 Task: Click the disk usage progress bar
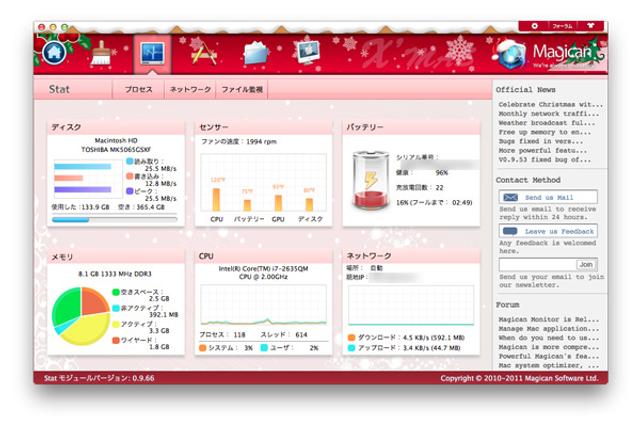coord(113,219)
